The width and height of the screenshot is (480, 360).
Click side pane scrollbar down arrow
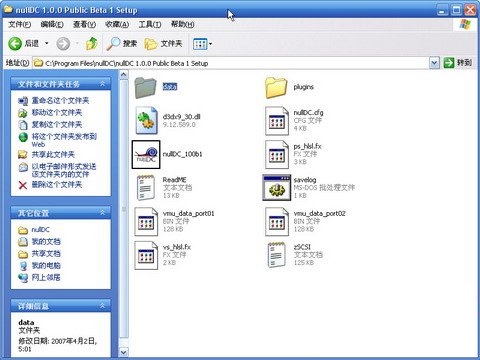pyautogui.click(x=123, y=352)
